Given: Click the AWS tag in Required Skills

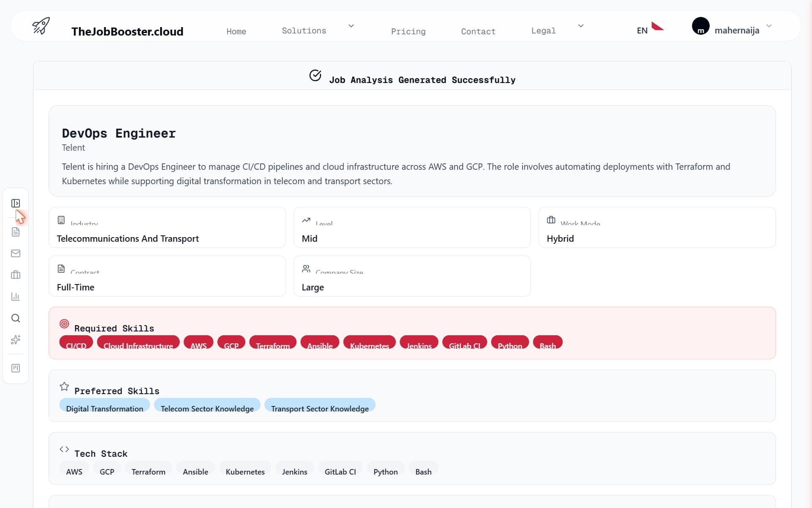Looking at the screenshot, I should 198,342.
